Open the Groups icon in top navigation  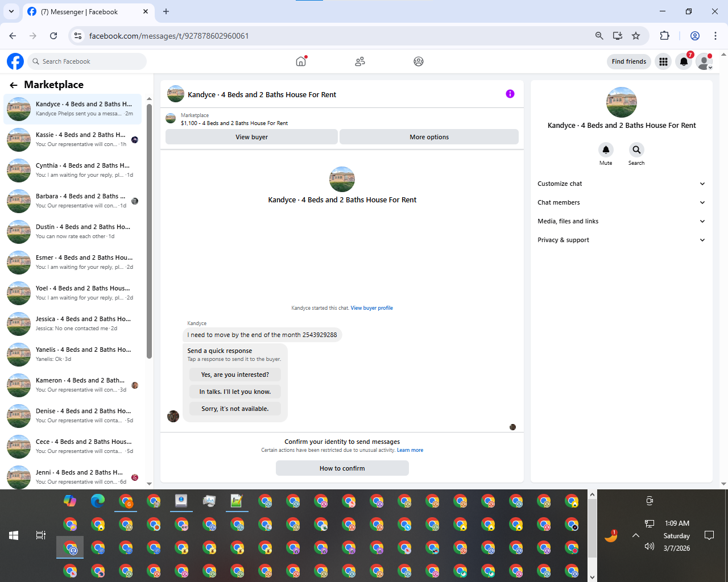[419, 61]
